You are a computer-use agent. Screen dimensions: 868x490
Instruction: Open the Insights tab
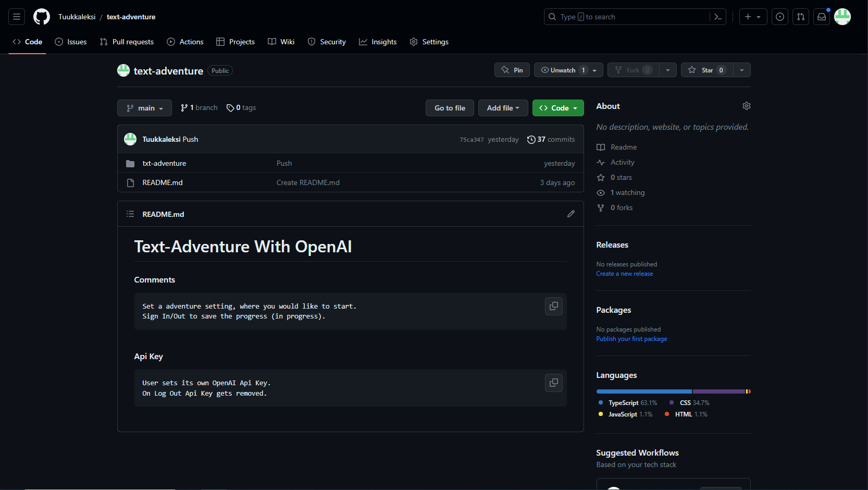pos(378,42)
